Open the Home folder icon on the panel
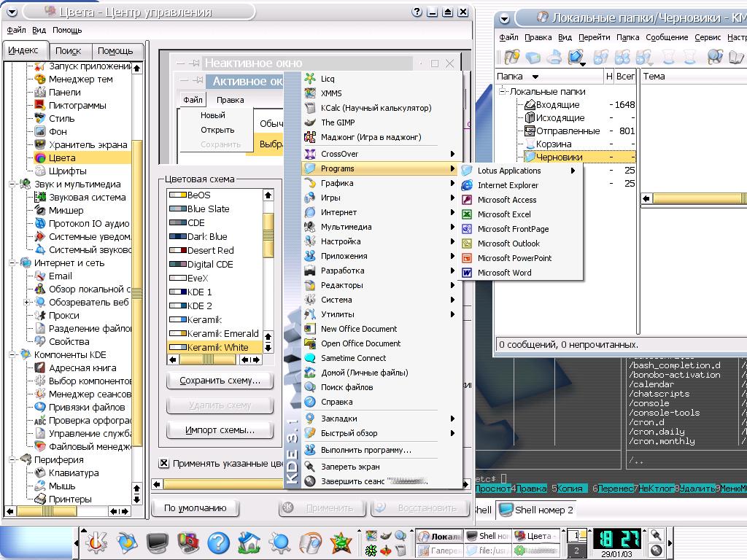The width and height of the screenshot is (747, 560). [249, 542]
